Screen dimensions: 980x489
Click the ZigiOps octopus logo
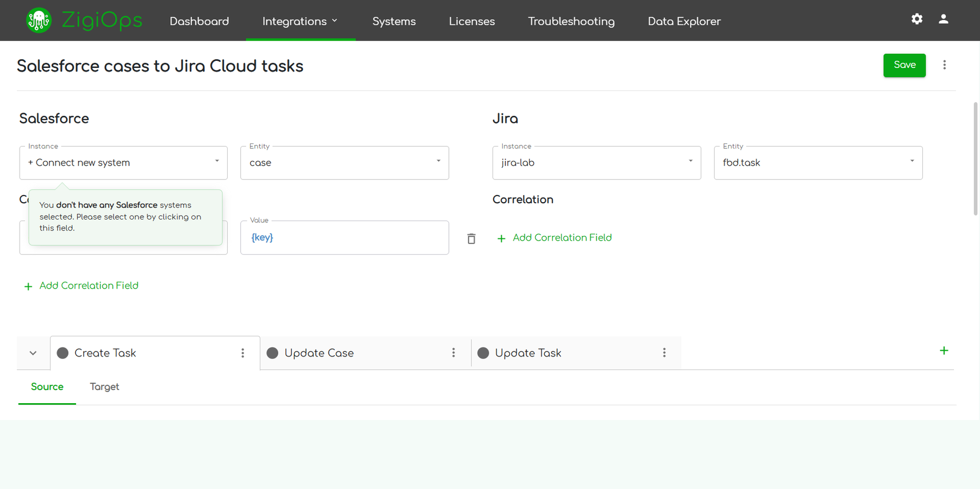tap(39, 21)
